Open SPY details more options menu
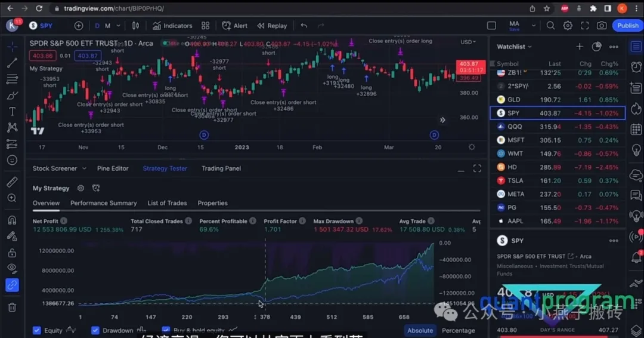This screenshot has width=644, height=338. click(x=614, y=241)
